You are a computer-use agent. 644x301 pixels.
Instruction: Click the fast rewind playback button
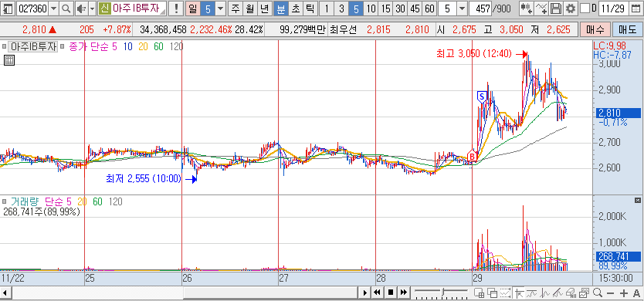coord(377,293)
